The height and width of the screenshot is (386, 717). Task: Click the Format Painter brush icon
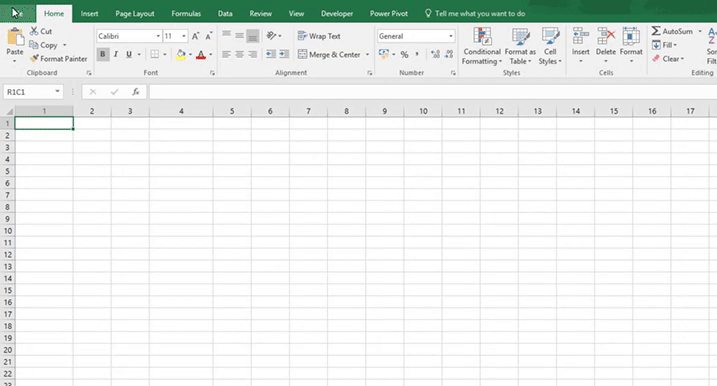click(34, 59)
